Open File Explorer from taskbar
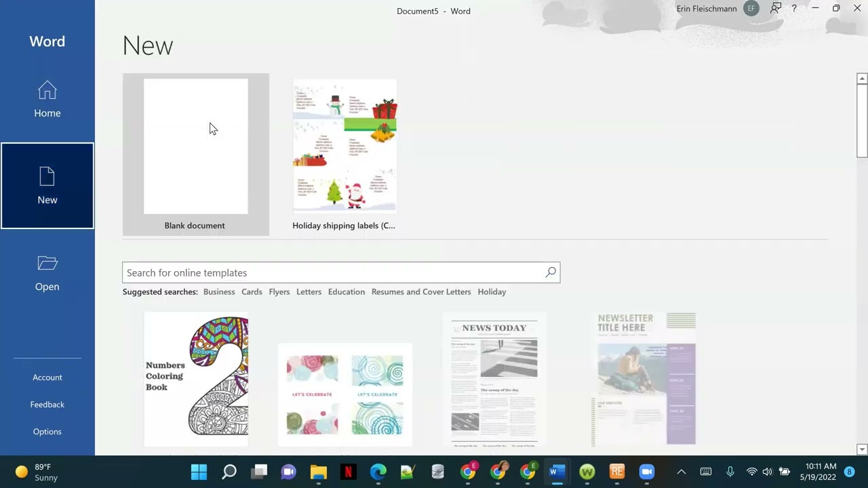The height and width of the screenshot is (488, 868). point(319,472)
